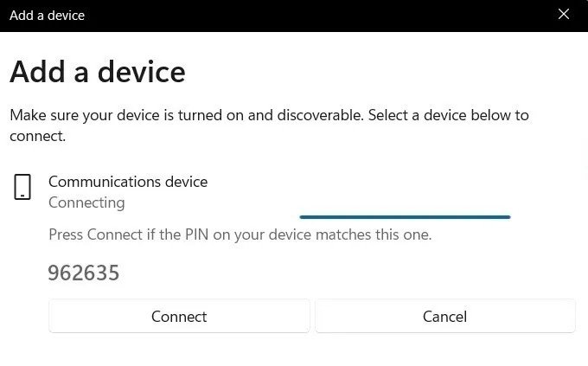Click the Connect button to confirm pairing
Viewport: 588px width, 366px height.
tap(179, 316)
